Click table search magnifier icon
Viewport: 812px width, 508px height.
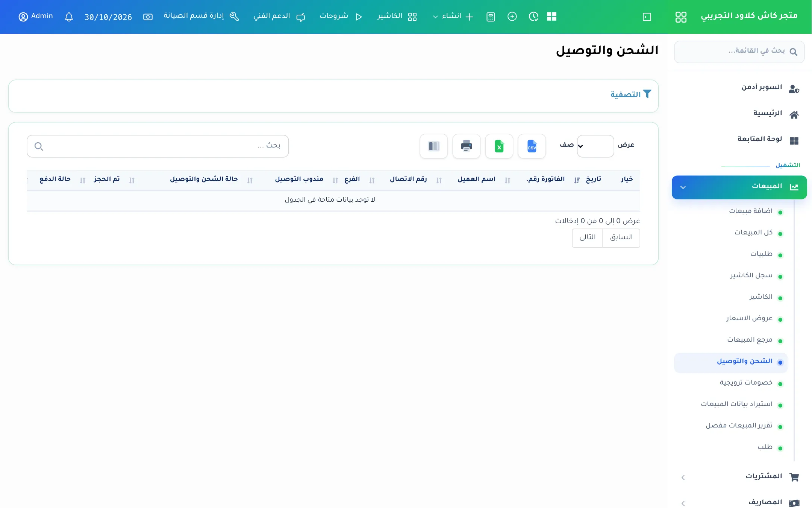click(39, 146)
